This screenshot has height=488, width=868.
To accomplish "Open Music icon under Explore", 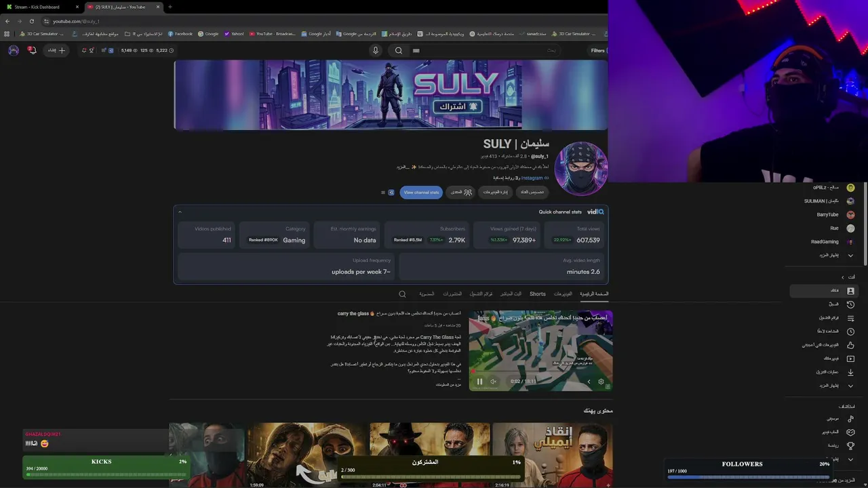I will (850, 419).
